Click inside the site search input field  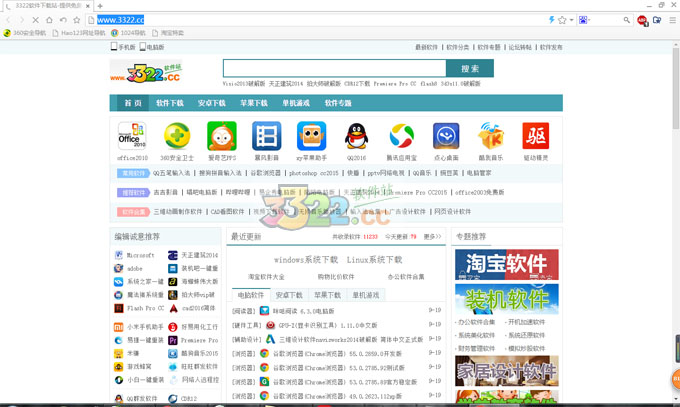(x=334, y=69)
